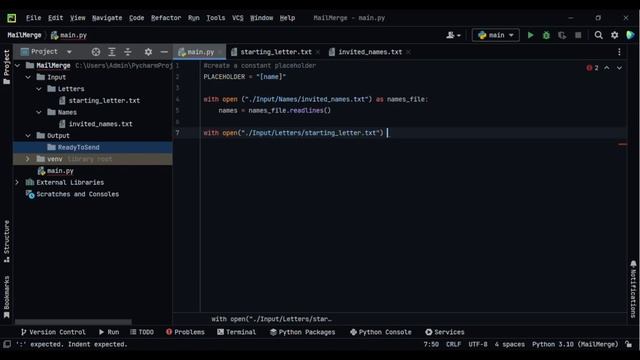Open the Run tool window
The image size is (640, 360).
pyautogui.click(x=109, y=332)
